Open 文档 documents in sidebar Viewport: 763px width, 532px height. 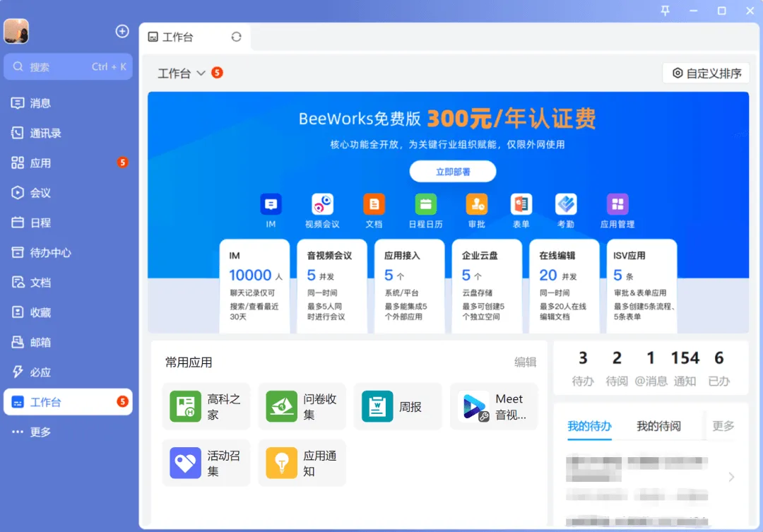(x=68, y=283)
